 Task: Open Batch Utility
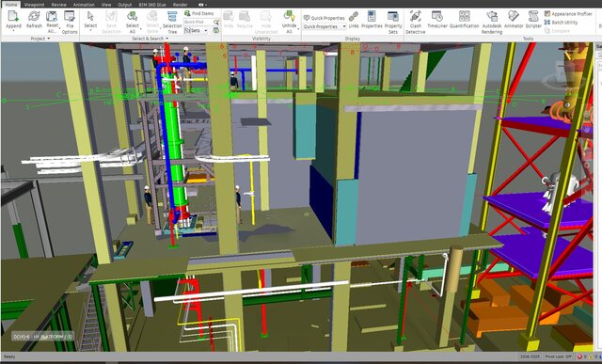tap(561, 23)
